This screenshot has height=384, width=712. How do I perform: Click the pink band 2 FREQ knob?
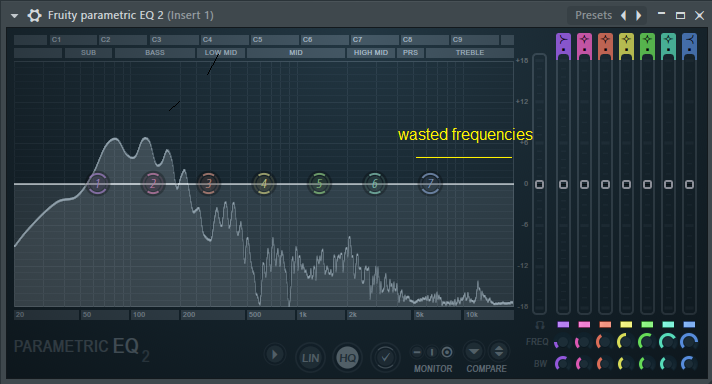pyautogui.click(x=583, y=342)
